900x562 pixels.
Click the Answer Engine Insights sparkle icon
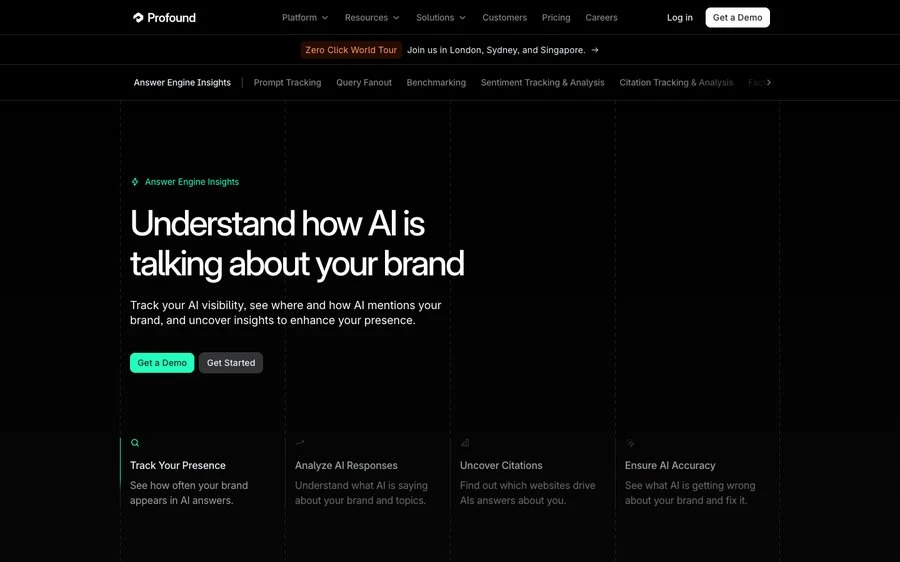click(x=135, y=182)
